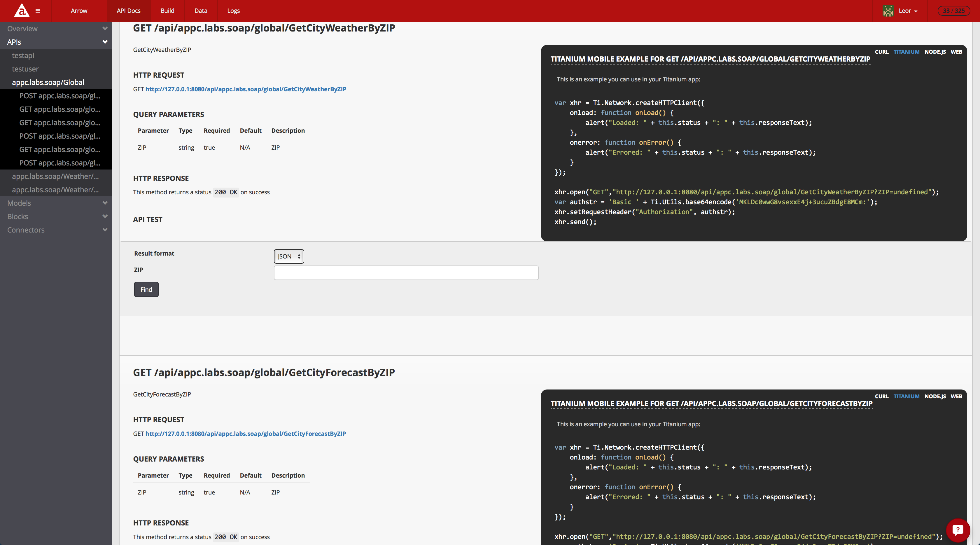
Task: Click the user avatar image
Action: pyautogui.click(x=888, y=11)
